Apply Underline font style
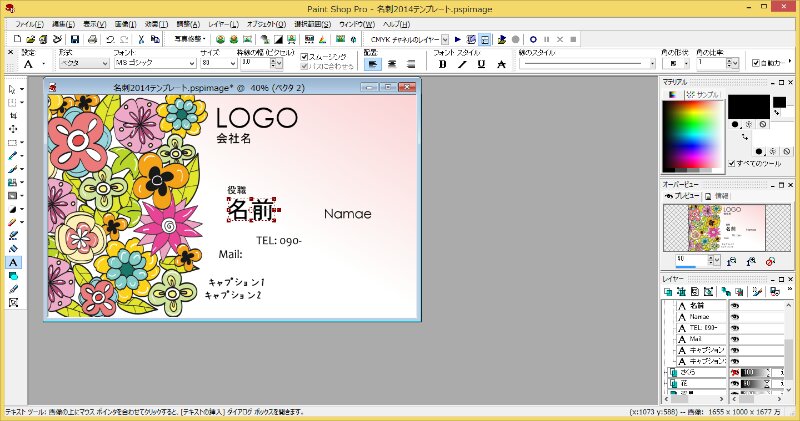 [x=481, y=63]
